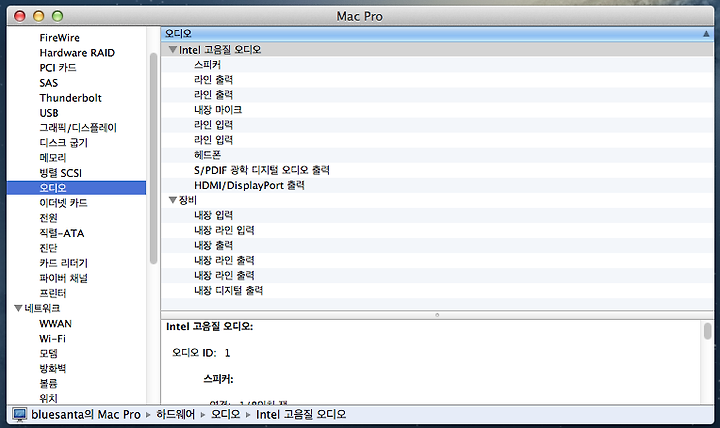This screenshot has width=720, height=428.
Task: Click the computer icon in path bar
Action: point(20,414)
